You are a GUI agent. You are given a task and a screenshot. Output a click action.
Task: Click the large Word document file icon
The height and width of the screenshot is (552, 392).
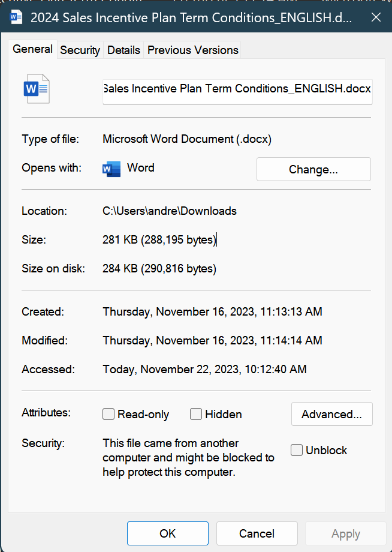pyautogui.click(x=36, y=89)
